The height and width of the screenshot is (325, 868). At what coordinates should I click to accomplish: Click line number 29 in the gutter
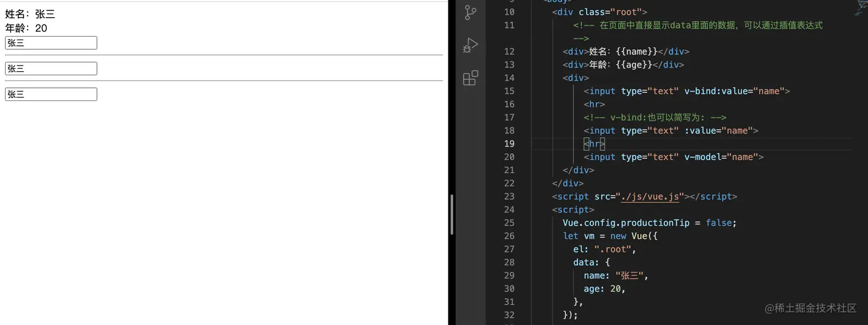pyautogui.click(x=509, y=276)
